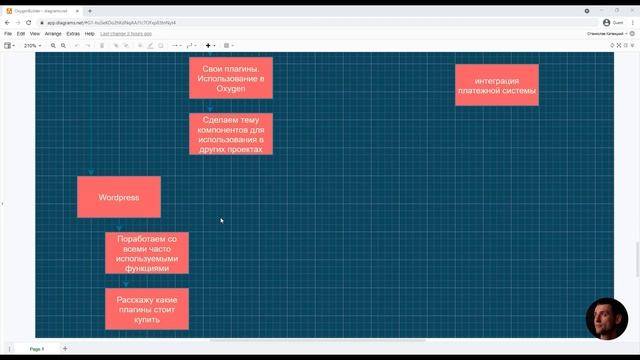Click the collapse toolbar chevron icon
640x360 pixels.
(633, 46)
